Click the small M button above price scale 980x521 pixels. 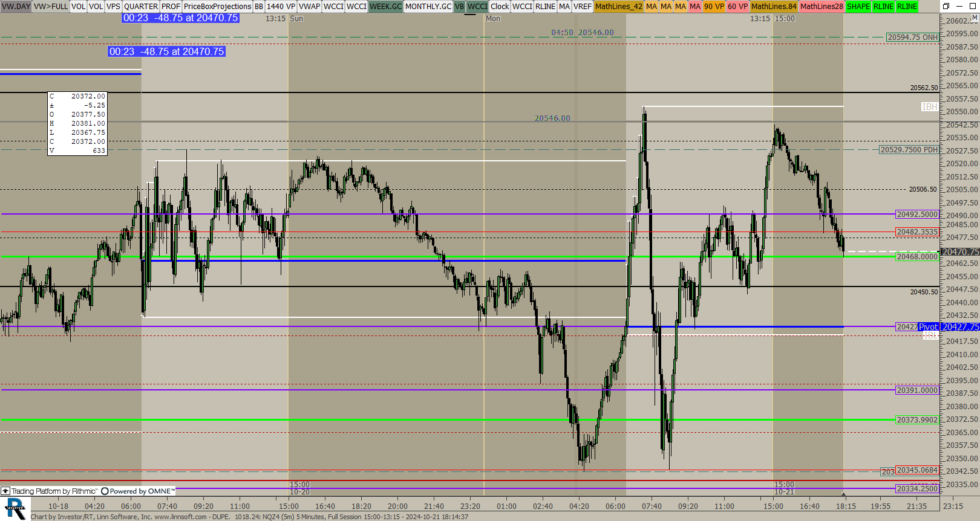[x=974, y=19]
